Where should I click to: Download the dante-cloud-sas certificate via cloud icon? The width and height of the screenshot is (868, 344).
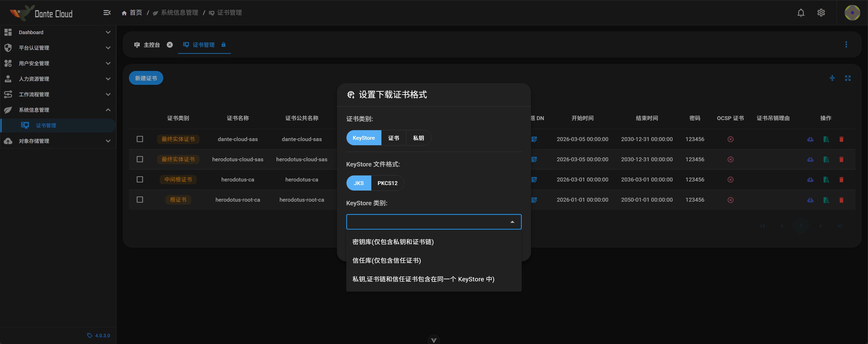coord(810,139)
